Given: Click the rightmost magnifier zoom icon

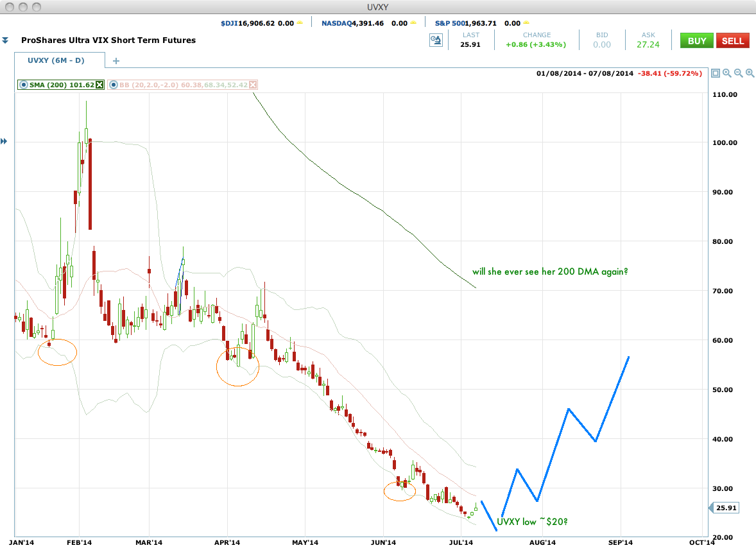Looking at the screenshot, I should 750,73.
